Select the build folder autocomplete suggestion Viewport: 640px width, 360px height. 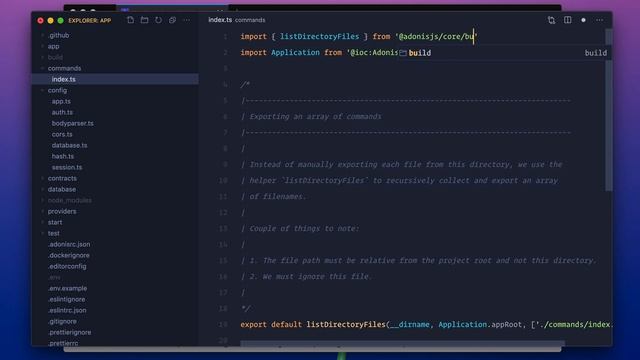pos(503,53)
